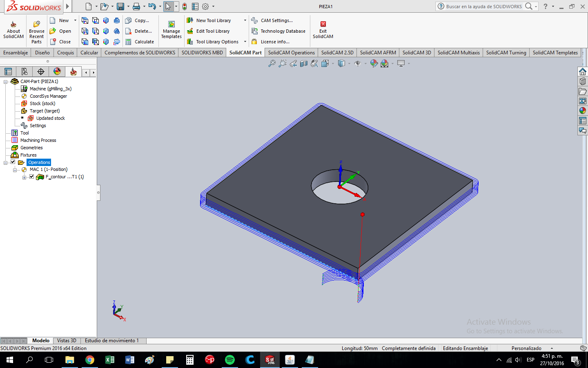The image size is (588, 368).
Task: Click the Zoom to Fit icon
Action: pos(272,63)
